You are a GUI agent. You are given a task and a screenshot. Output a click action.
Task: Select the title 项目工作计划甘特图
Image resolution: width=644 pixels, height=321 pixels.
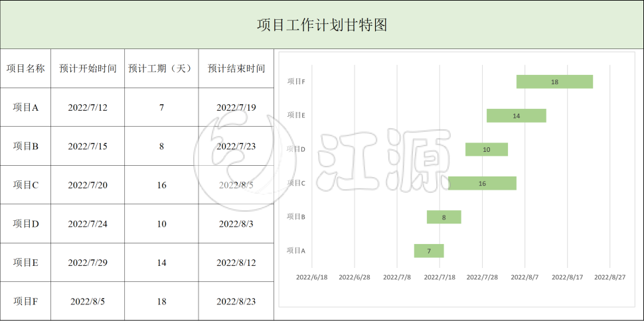322,25
